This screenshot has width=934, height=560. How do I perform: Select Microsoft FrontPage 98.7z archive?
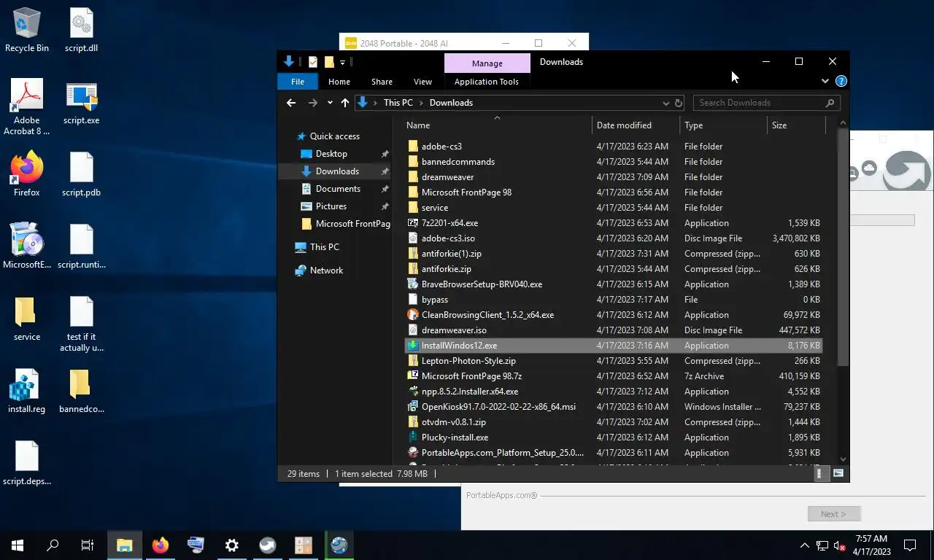click(x=613, y=376)
